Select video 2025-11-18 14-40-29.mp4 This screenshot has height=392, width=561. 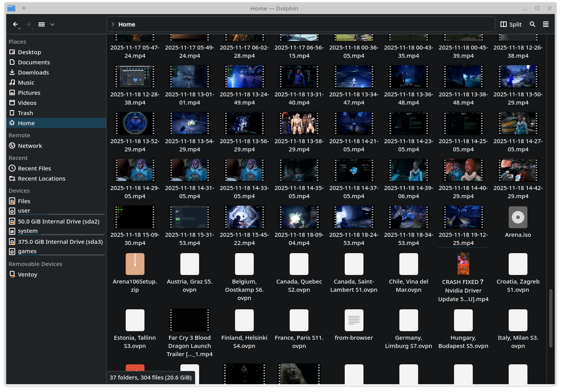click(463, 179)
